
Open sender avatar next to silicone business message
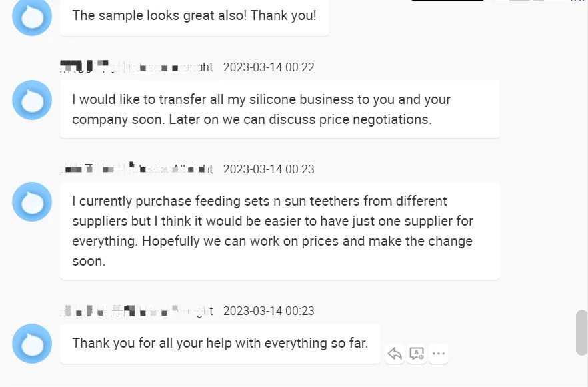pyautogui.click(x=32, y=100)
